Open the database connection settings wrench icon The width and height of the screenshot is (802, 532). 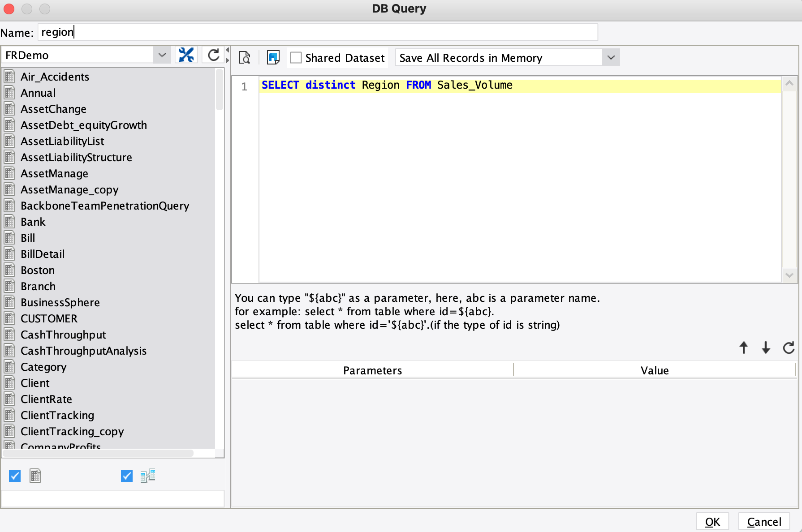(186, 54)
